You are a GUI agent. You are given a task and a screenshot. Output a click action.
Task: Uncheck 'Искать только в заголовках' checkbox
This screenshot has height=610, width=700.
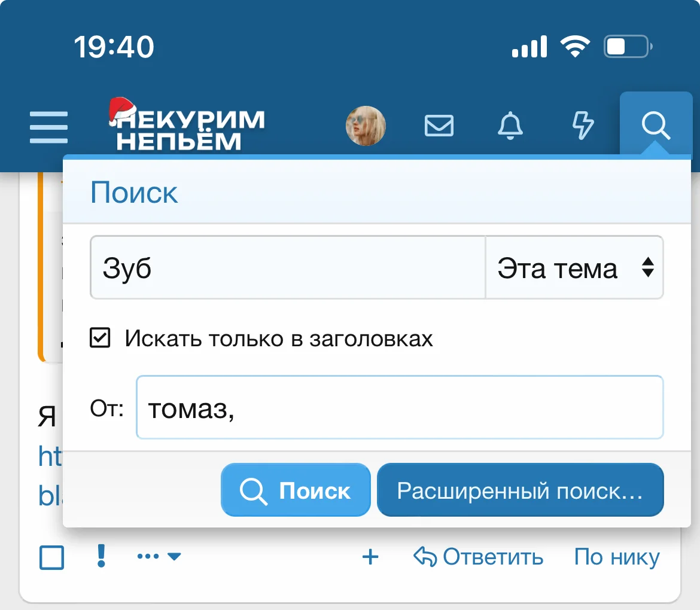100,338
